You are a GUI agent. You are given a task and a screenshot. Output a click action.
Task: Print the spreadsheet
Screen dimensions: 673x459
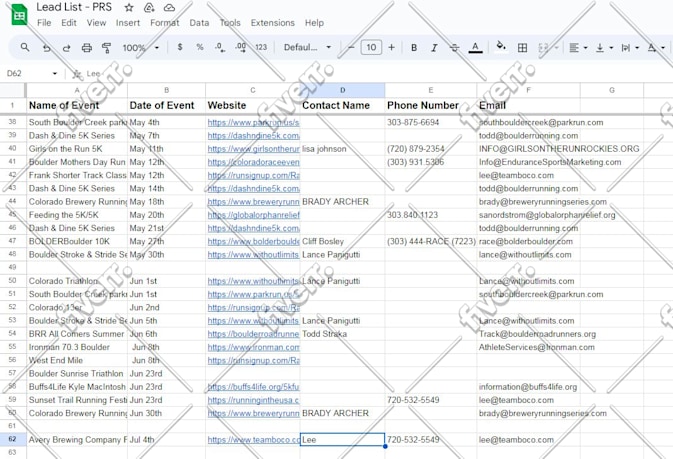click(x=87, y=48)
